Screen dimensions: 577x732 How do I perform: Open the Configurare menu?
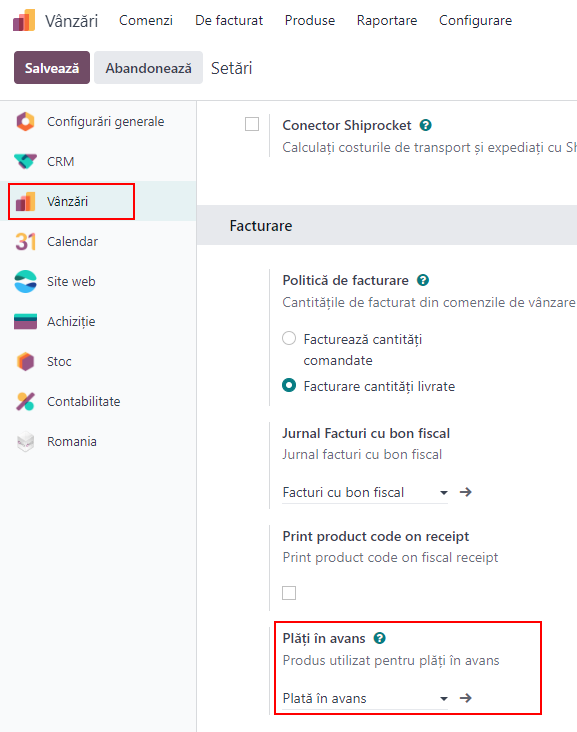coord(475,21)
